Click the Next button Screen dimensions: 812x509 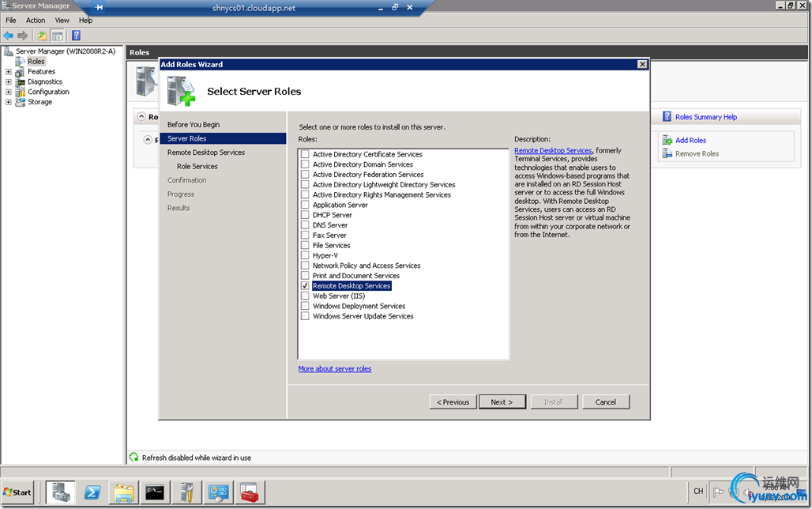[502, 402]
